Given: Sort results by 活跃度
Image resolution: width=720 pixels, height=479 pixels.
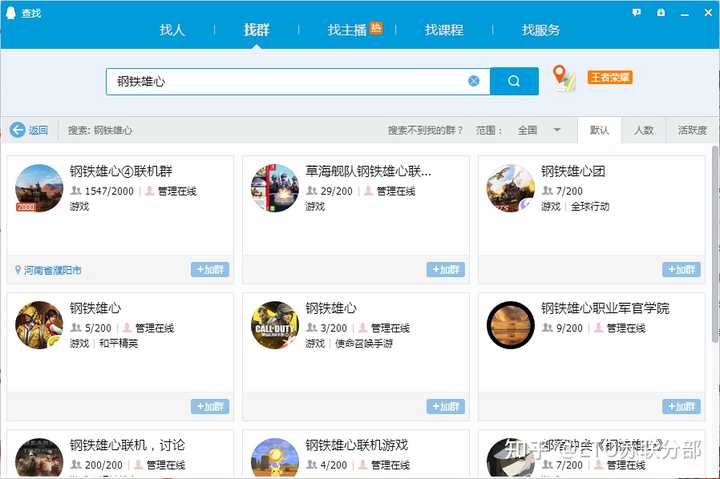Looking at the screenshot, I should point(692,130).
